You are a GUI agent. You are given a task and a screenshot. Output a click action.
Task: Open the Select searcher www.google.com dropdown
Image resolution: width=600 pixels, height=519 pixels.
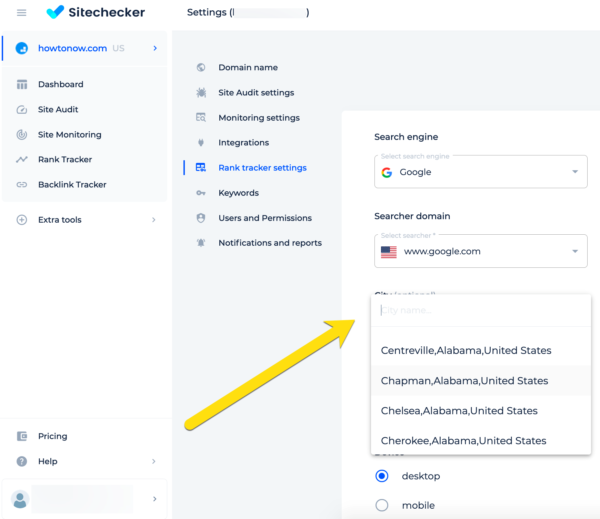click(x=481, y=251)
